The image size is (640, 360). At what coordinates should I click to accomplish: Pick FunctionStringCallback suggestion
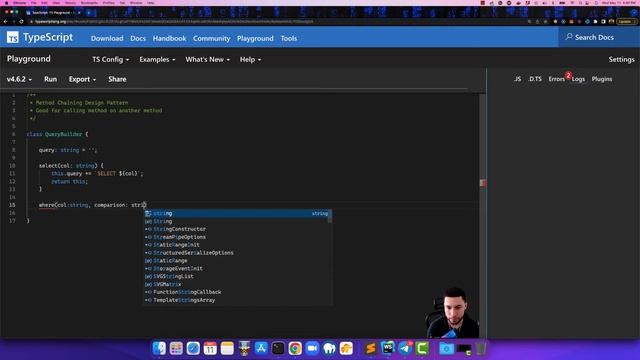pos(237,292)
